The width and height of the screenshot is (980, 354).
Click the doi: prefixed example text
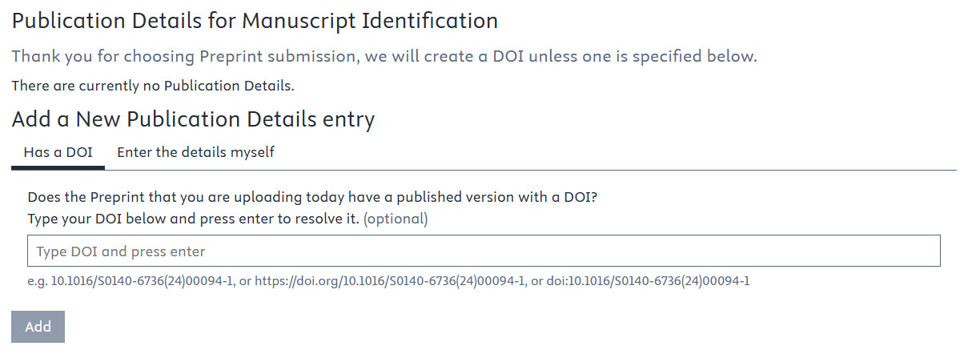[647, 281]
